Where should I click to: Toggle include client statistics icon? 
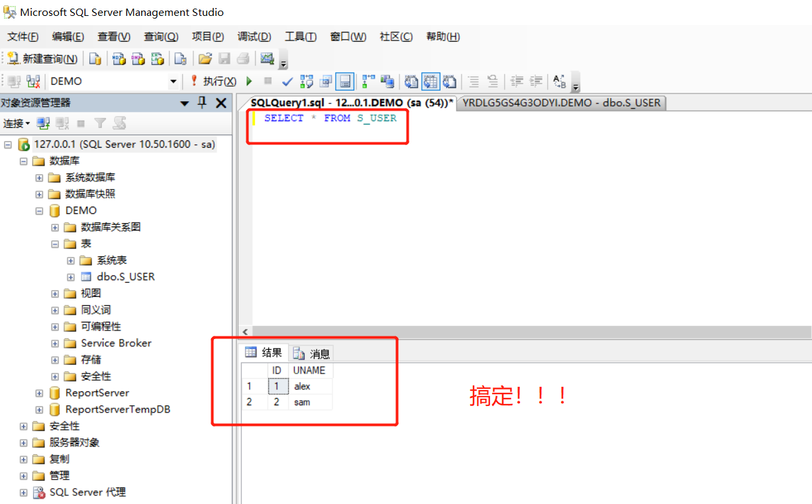(x=387, y=81)
